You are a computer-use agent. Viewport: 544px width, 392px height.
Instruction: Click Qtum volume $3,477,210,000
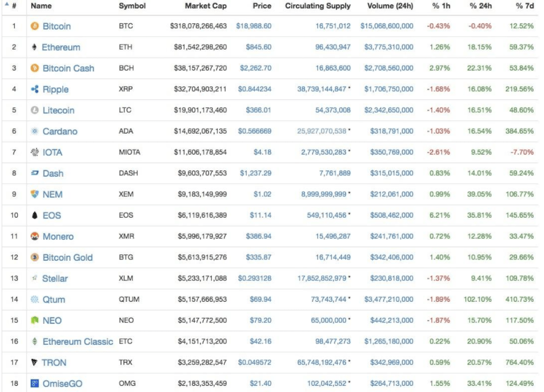(x=389, y=299)
